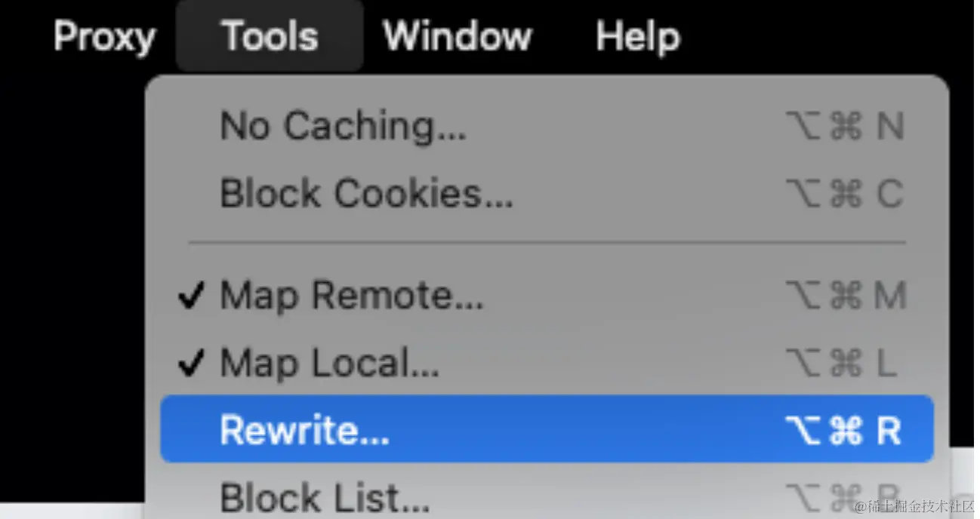This screenshot has height=519, width=980.
Task: Click the ⌥⌘R shortcut symbols on Rewrite row
Action: coord(843,431)
